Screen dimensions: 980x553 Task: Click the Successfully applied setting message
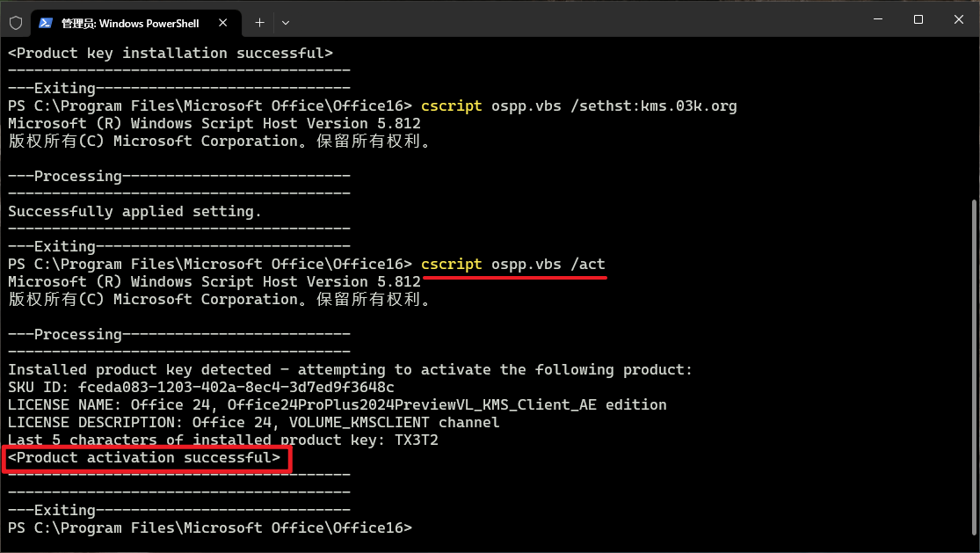[x=134, y=212]
